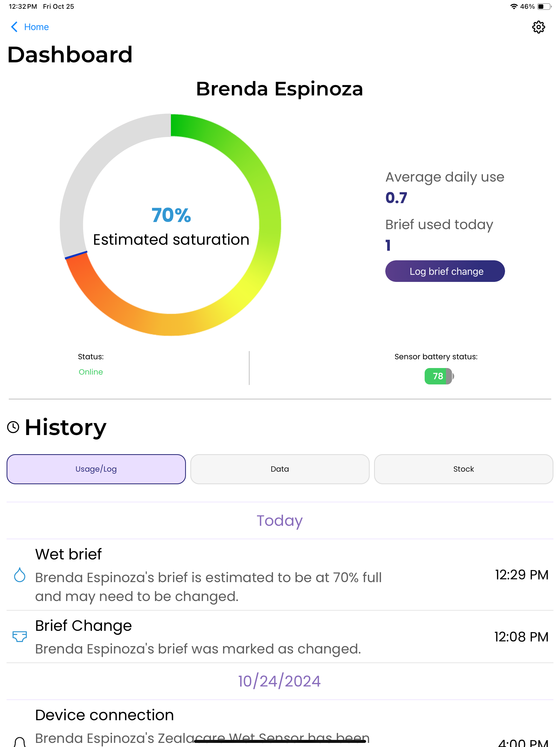Open settings via the gear icon

538,27
